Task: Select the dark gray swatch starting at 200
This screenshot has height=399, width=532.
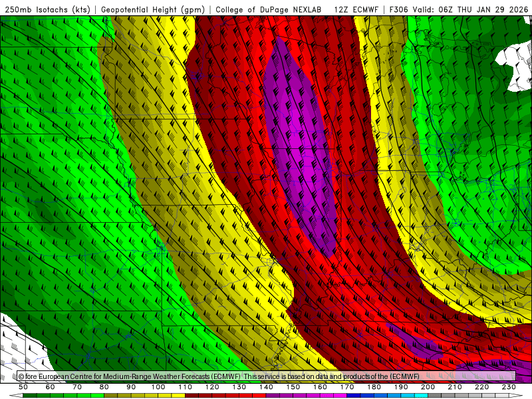Action: (x=435, y=396)
